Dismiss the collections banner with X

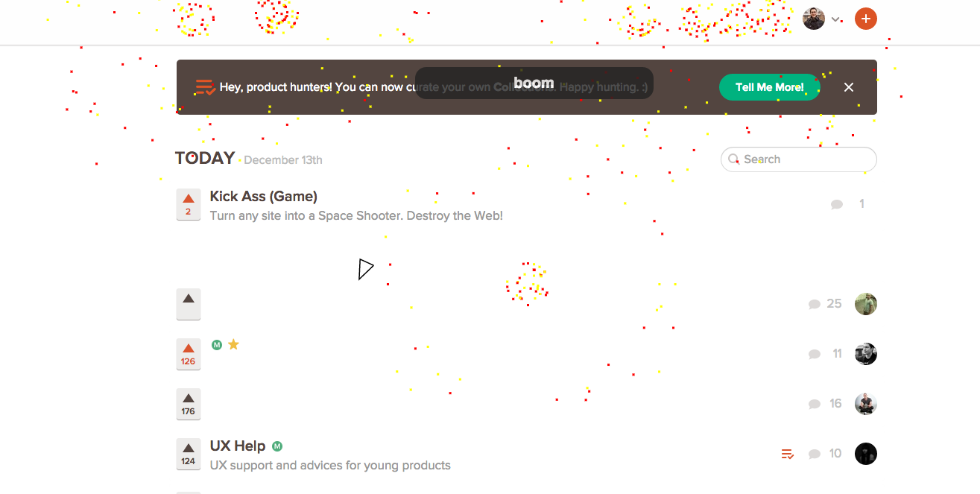click(x=849, y=87)
